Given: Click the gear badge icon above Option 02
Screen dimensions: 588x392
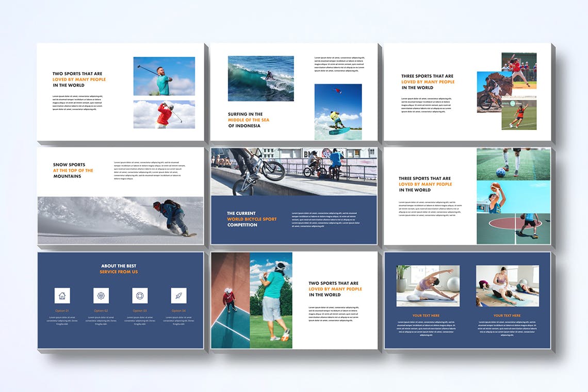Looking at the screenshot, I should pos(101,296).
